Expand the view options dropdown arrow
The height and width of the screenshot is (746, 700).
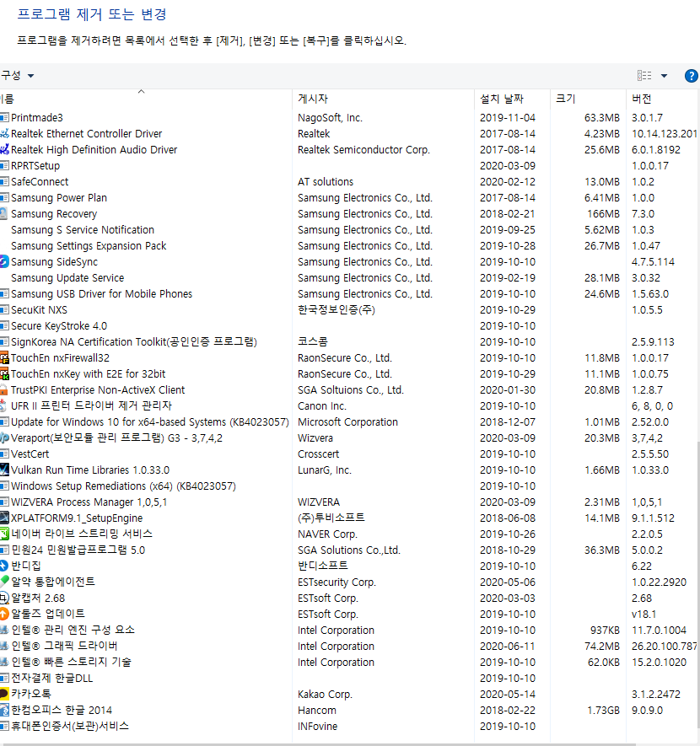click(x=664, y=76)
